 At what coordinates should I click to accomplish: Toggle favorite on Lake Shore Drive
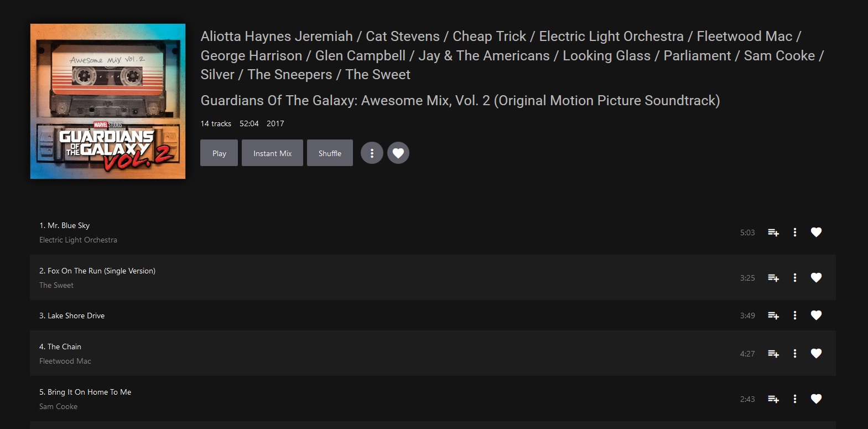coord(816,316)
